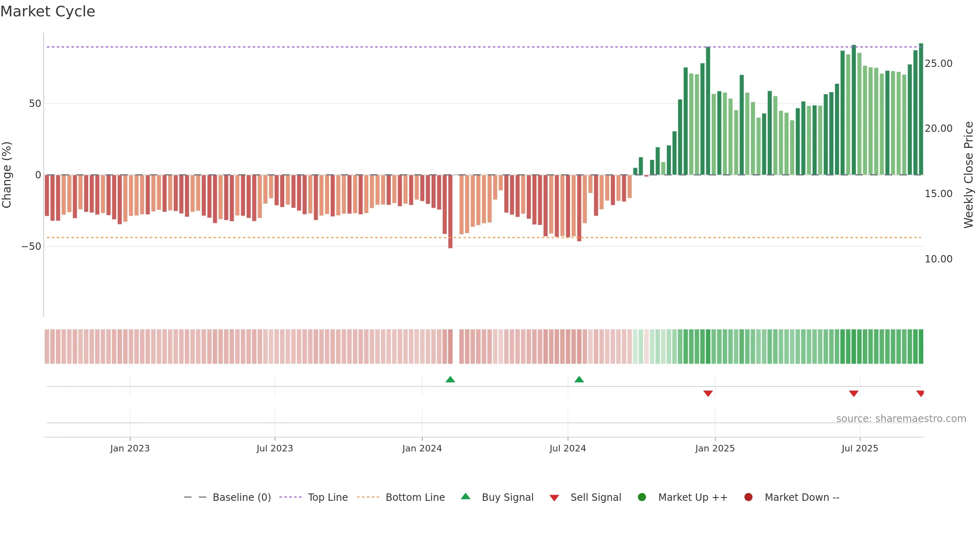The image size is (980, 551).
Task: Select the last sell signal marker at chart end
Action: 920,393
